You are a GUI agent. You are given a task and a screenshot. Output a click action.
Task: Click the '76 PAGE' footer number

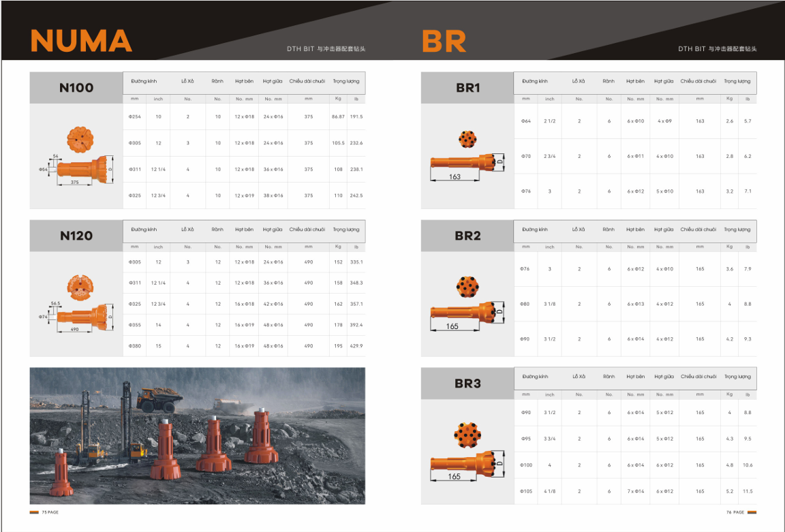735,512
